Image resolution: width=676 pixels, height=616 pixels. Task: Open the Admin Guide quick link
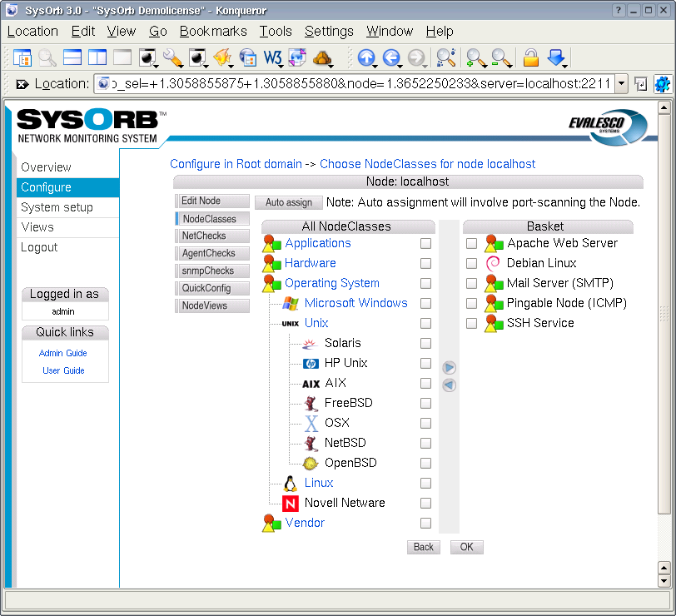(x=63, y=353)
